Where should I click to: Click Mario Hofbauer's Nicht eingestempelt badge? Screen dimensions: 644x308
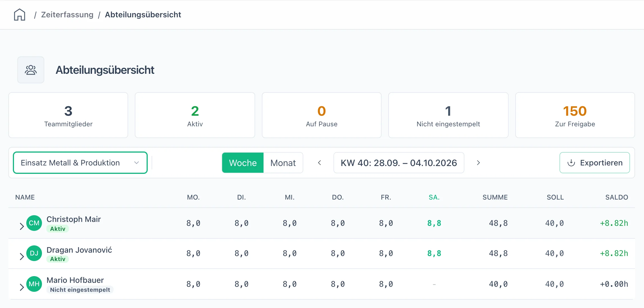[x=80, y=290]
